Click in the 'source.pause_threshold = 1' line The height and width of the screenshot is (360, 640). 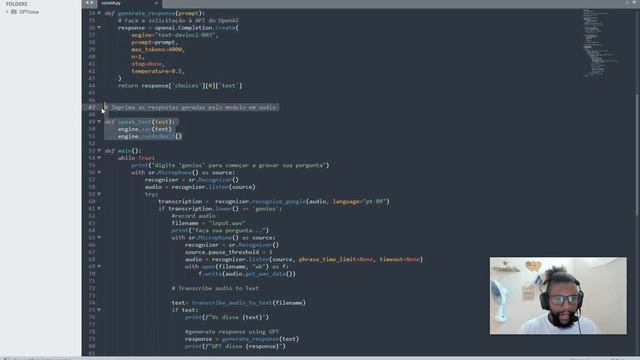pos(229,252)
